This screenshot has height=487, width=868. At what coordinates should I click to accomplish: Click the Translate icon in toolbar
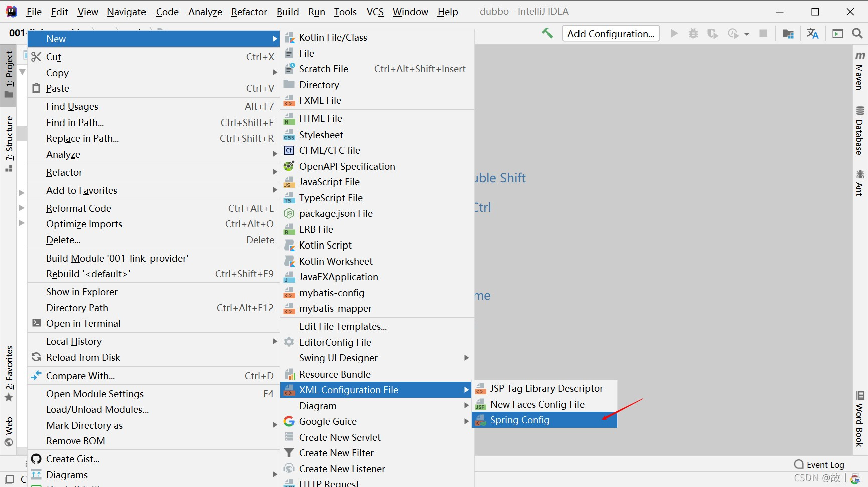coord(812,33)
